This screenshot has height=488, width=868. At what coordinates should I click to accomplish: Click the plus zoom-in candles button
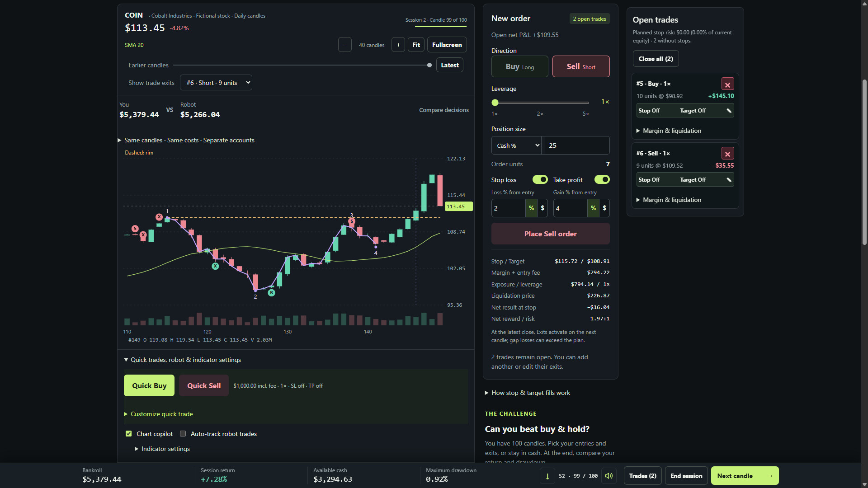[398, 45]
